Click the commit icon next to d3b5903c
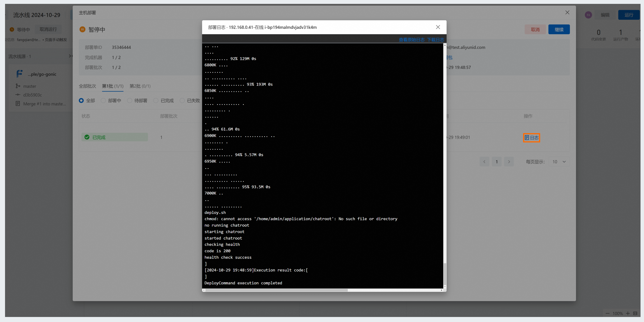 (18, 95)
